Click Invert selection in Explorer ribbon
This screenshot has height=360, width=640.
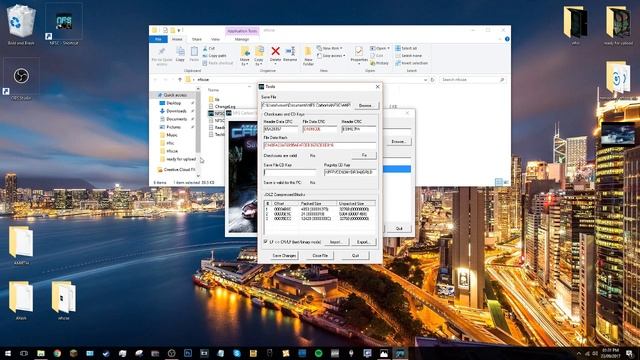coord(411,63)
